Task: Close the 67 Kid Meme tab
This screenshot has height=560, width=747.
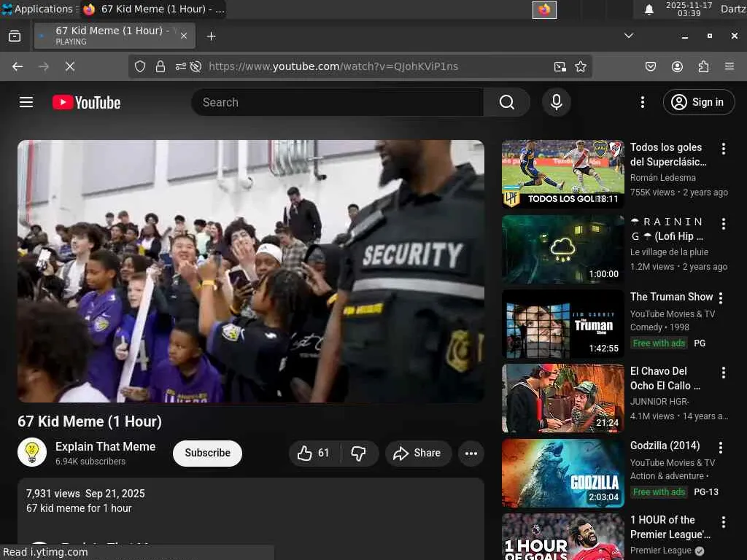Action: click(x=184, y=36)
